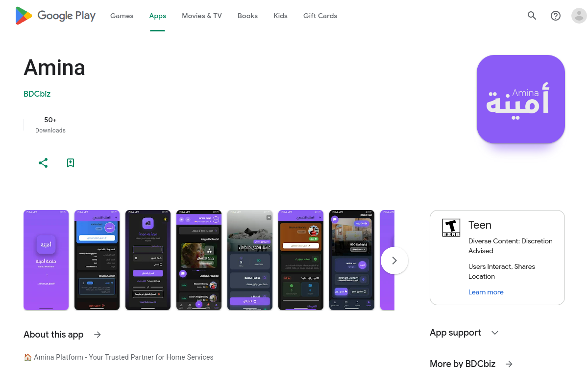This screenshot has width=588, height=368.
Task: Click the More by BDCbiz heading
Action: pyautogui.click(x=463, y=364)
